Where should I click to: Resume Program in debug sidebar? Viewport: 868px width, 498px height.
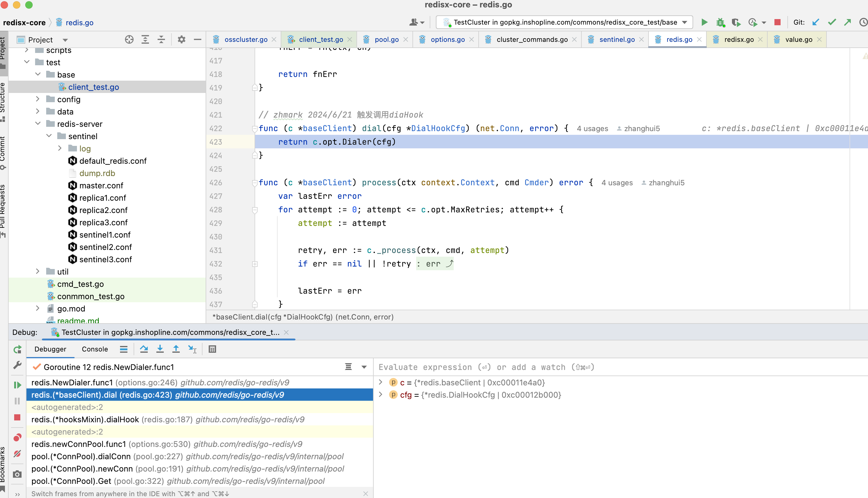18,385
